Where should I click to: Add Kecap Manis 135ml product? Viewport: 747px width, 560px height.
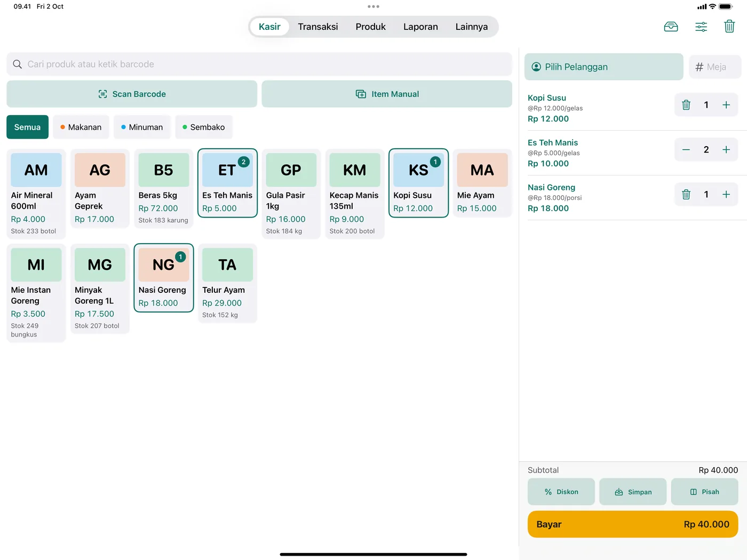355,194
